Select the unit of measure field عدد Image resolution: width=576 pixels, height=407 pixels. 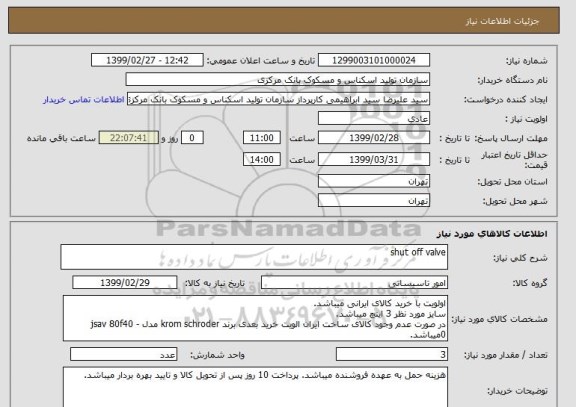123,354
